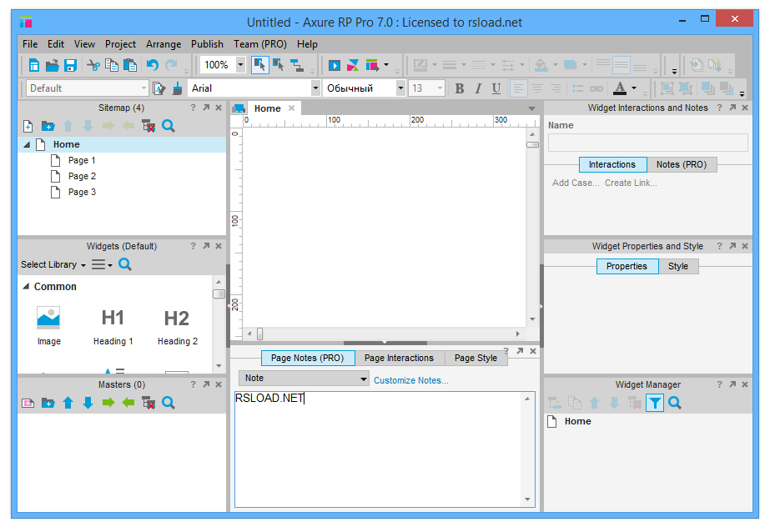770x532 pixels.
Task: Toggle underline text formatting
Action: click(496, 88)
